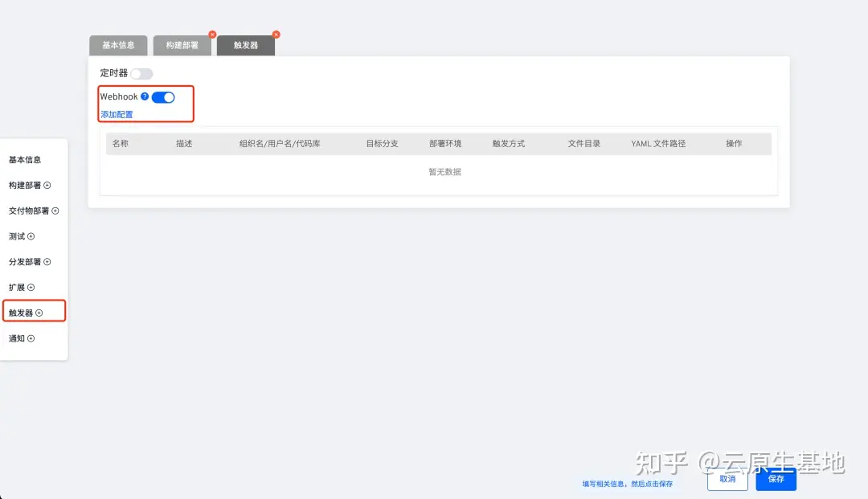Viewport: 868px width, 499px height.
Task: Open the Webhook help question icon
Action: pyautogui.click(x=144, y=96)
